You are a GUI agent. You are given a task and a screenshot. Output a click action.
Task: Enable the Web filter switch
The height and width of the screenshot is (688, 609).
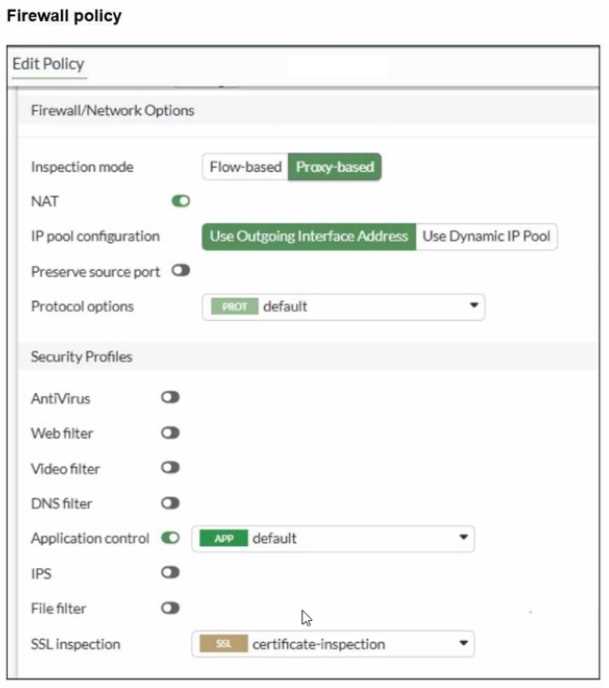coord(170,433)
